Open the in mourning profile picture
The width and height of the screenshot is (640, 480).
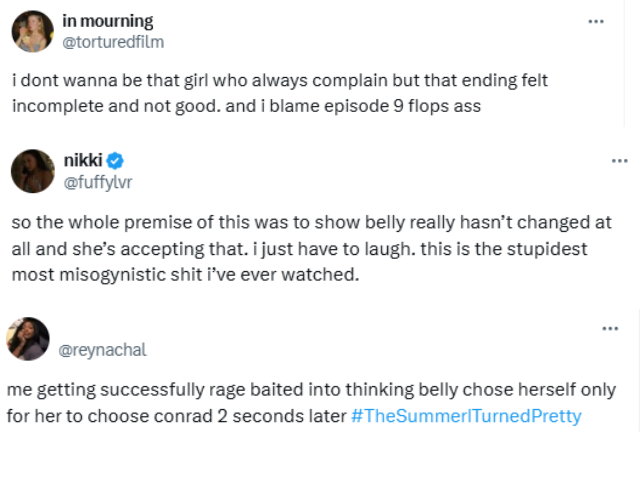tap(32, 31)
